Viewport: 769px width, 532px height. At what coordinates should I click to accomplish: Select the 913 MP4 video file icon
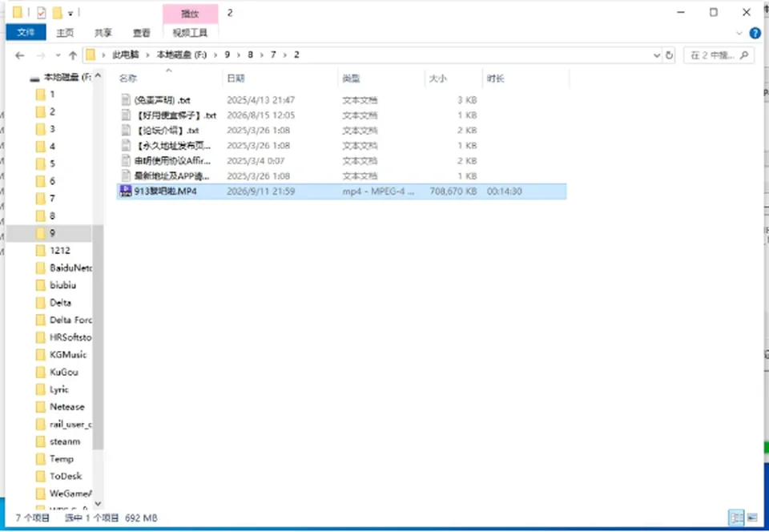(x=126, y=191)
